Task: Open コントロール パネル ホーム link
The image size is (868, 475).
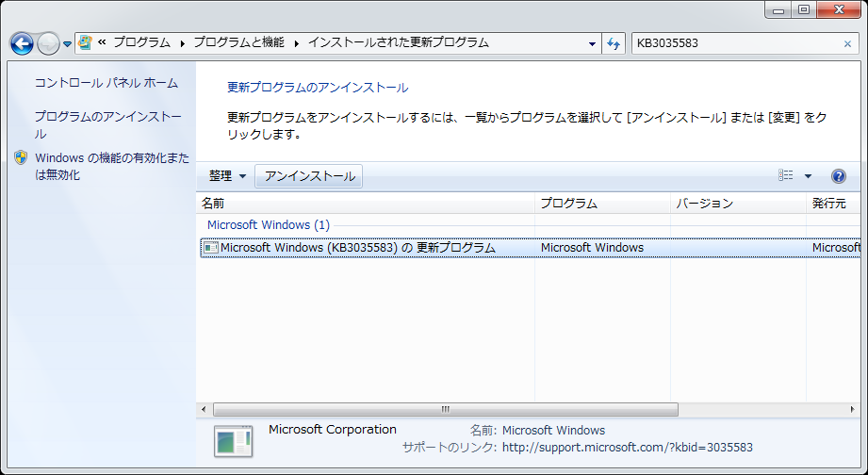Action: click(x=106, y=83)
